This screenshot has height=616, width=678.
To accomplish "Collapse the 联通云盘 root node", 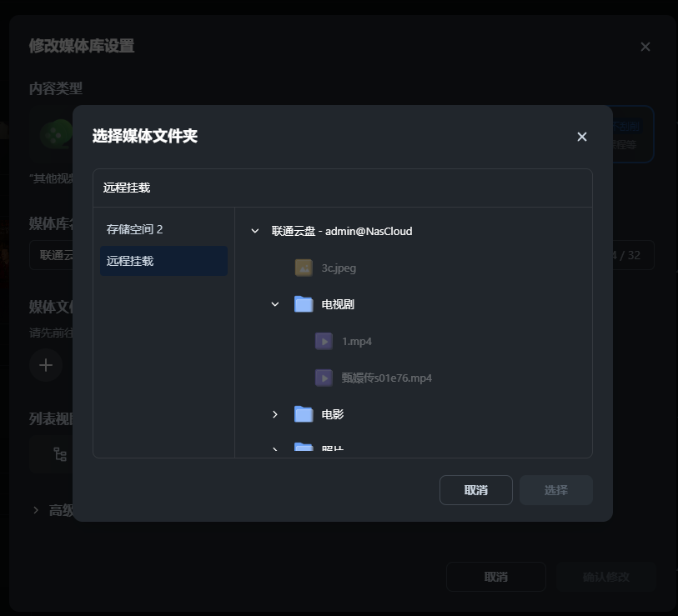I will pos(255,231).
